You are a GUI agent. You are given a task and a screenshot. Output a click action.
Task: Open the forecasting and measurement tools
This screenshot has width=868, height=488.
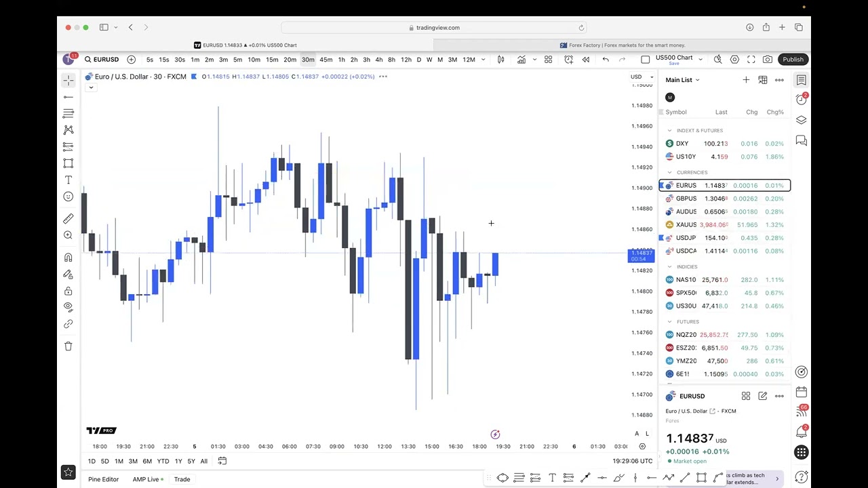point(68,146)
